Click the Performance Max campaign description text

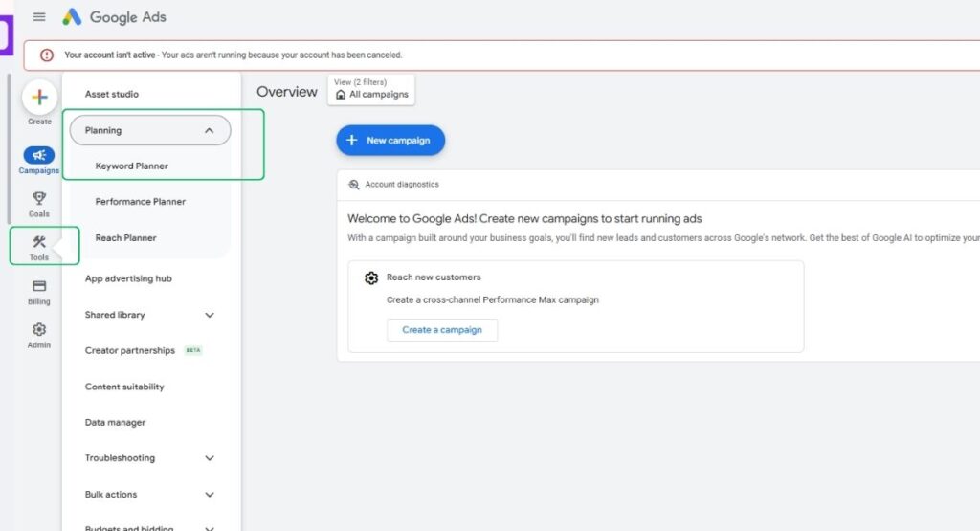[493, 299]
